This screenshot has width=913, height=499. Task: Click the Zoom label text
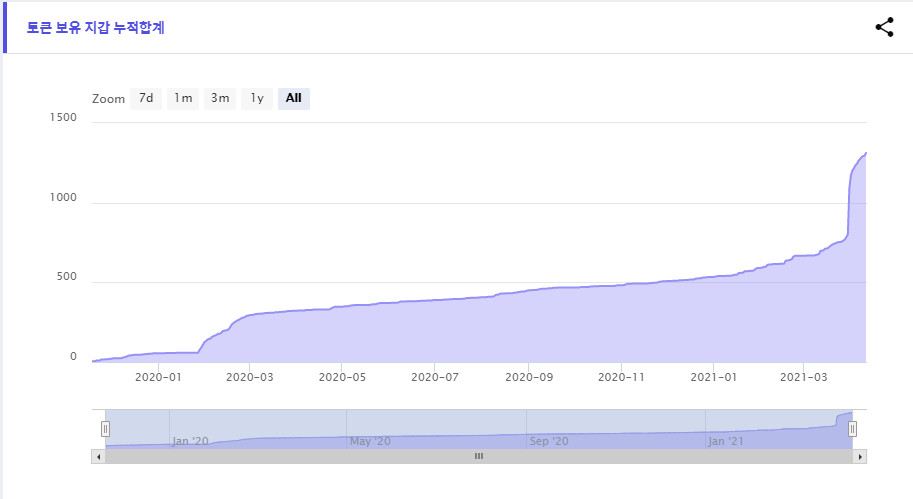pyautogui.click(x=108, y=99)
